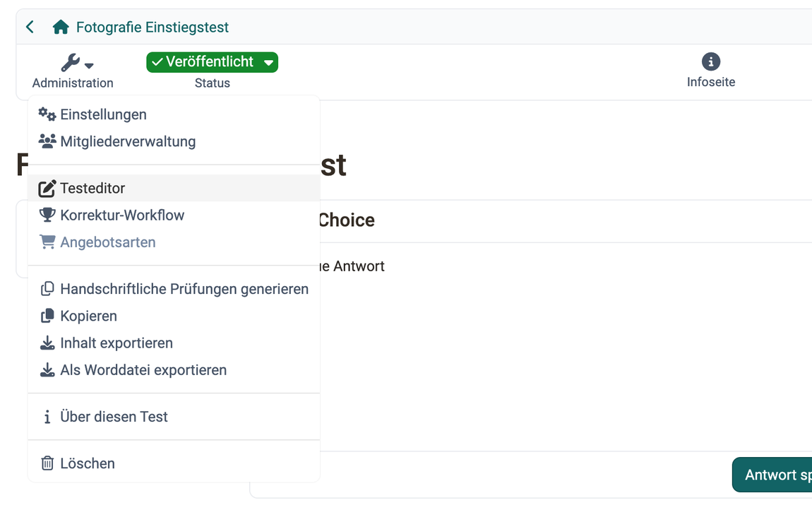
Task: Select Testeditor in the menu
Action: pyautogui.click(x=174, y=188)
